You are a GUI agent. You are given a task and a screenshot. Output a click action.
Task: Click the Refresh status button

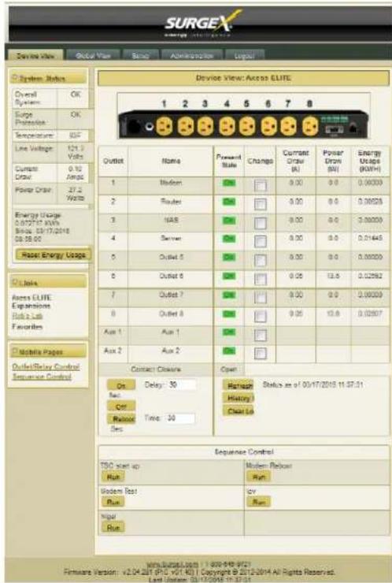pyautogui.click(x=239, y=385)
